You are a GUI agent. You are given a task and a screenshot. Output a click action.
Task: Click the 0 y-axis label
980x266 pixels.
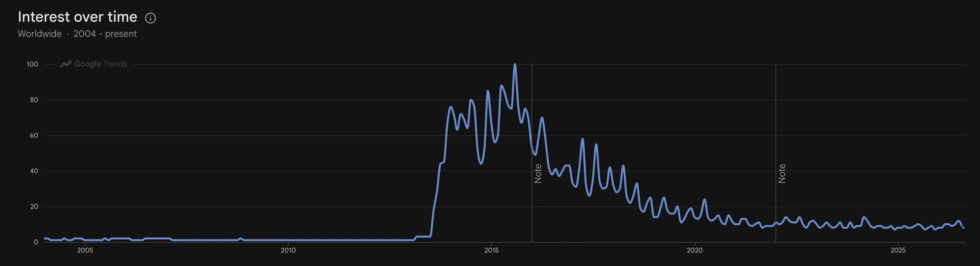pos(36,242)
